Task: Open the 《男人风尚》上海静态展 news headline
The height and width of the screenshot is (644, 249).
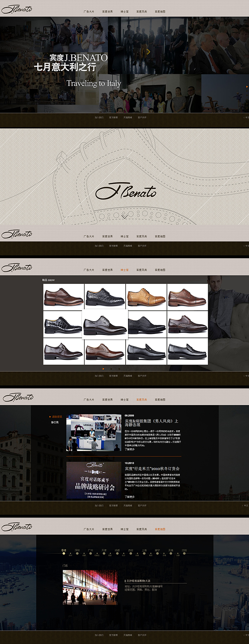Action: (152, 423)
